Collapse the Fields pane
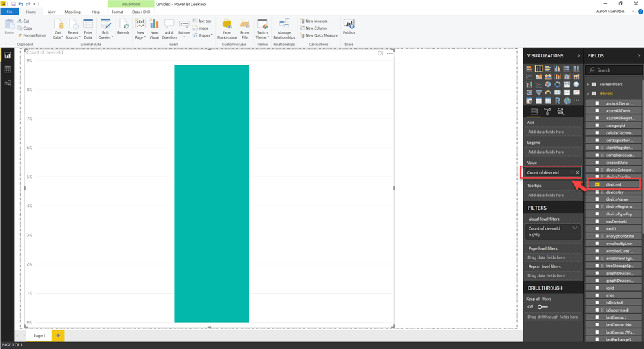 click(x=639, y=55)
